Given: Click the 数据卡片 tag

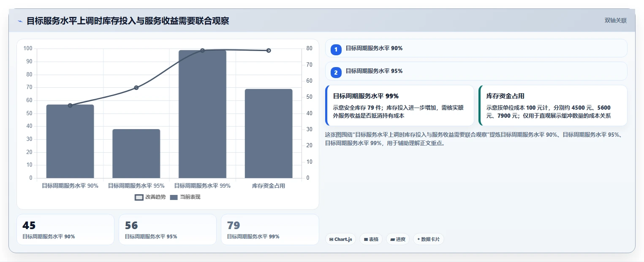Looking at the screenshot, I should pyautogui.click(x=428, y=239).
